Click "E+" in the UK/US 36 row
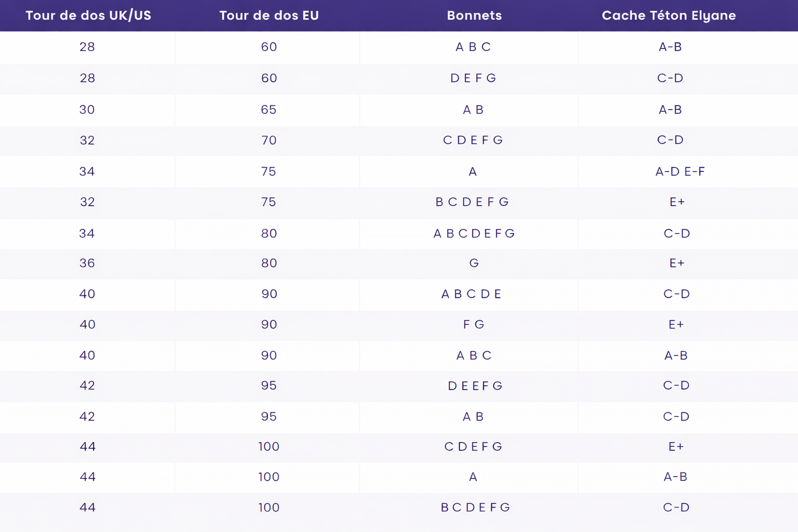The height and width of the screenshot is (532, 798). [677, 263]
